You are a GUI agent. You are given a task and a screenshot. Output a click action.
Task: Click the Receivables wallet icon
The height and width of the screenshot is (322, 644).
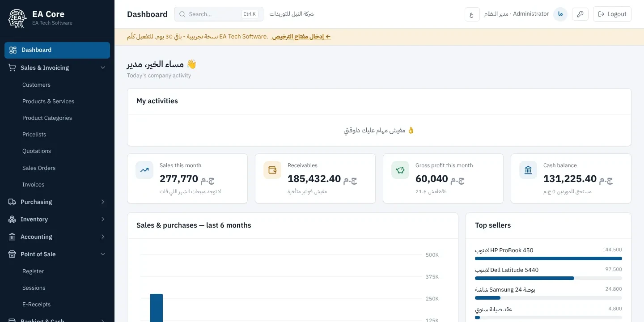(272, 170)
